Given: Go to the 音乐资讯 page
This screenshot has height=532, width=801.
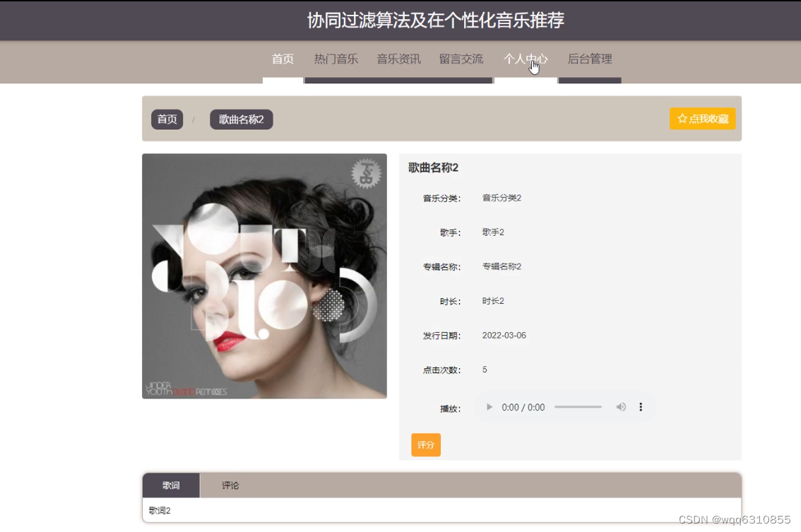Looking at the screenshot, I should [399, 59].
